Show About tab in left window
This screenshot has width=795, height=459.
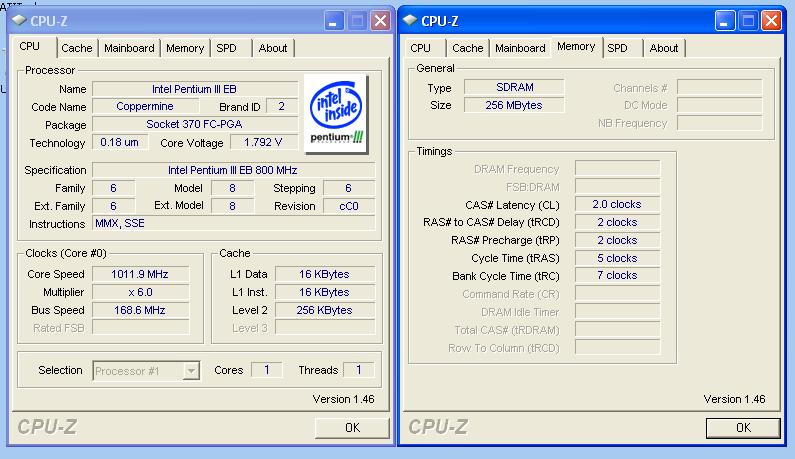click(x=273, y=48)
